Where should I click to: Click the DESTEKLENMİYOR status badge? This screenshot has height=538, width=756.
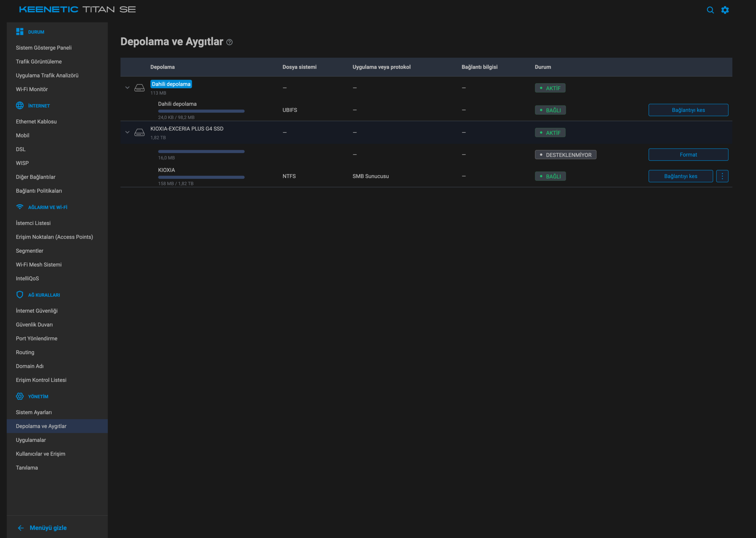(566, 155)
